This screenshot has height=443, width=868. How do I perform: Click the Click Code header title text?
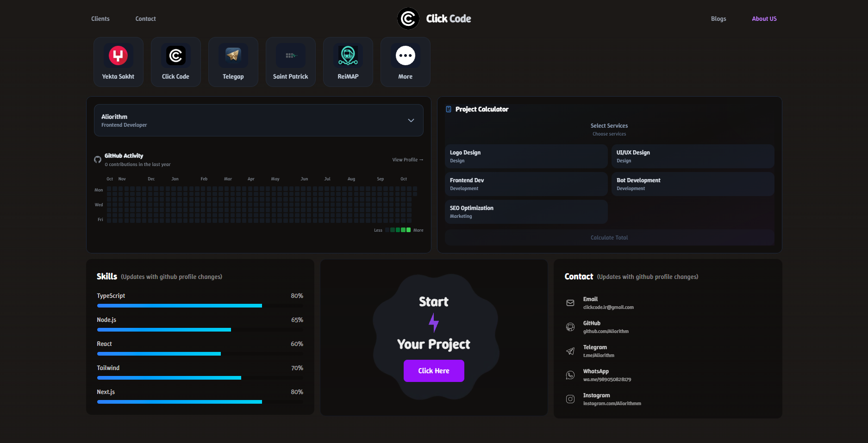(x=448, y=18)
